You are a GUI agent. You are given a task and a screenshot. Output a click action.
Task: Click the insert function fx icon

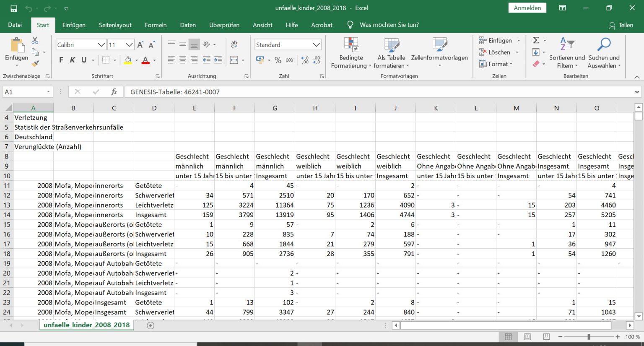114,92
